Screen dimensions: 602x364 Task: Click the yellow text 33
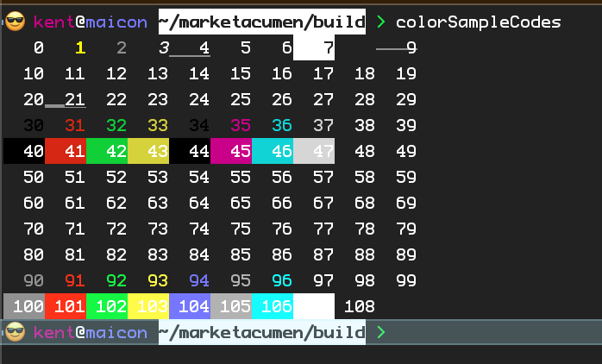coord(158,126)
